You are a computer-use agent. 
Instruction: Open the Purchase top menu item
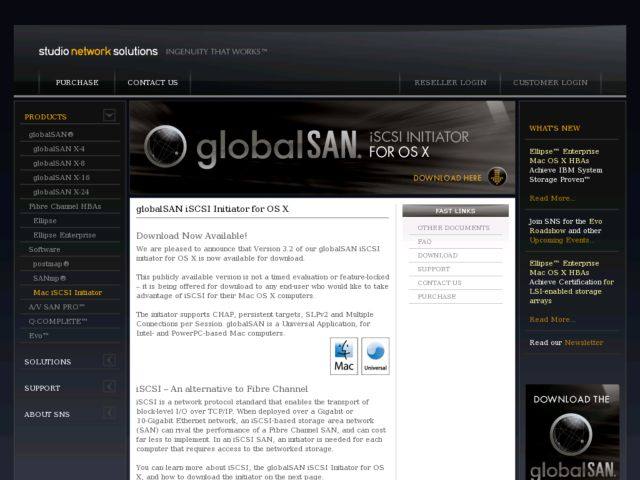pos(77,82)
